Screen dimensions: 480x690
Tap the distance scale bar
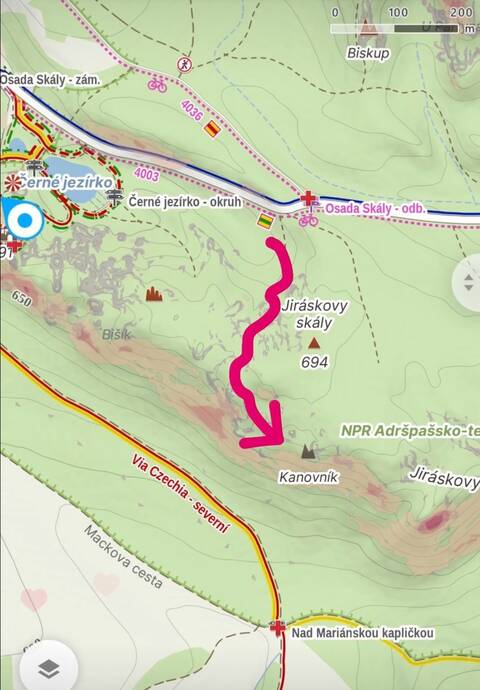coord(397,29)
